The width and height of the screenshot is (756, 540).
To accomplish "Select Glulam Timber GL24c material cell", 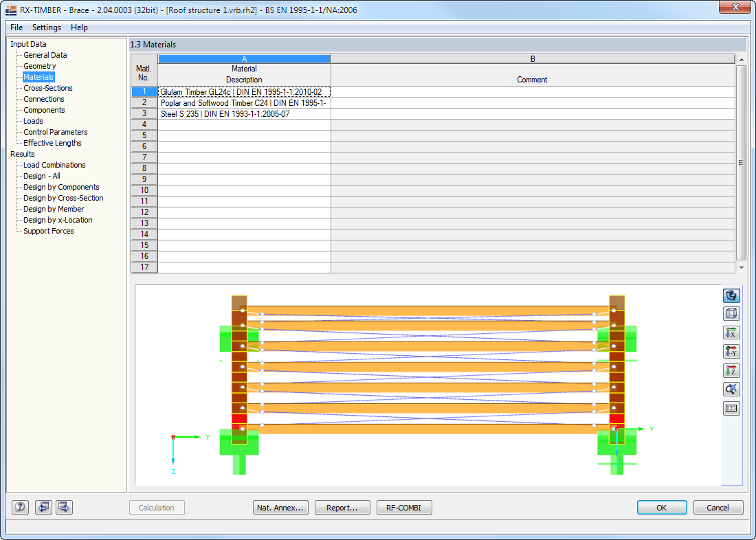I will click(x=245, y=91).
